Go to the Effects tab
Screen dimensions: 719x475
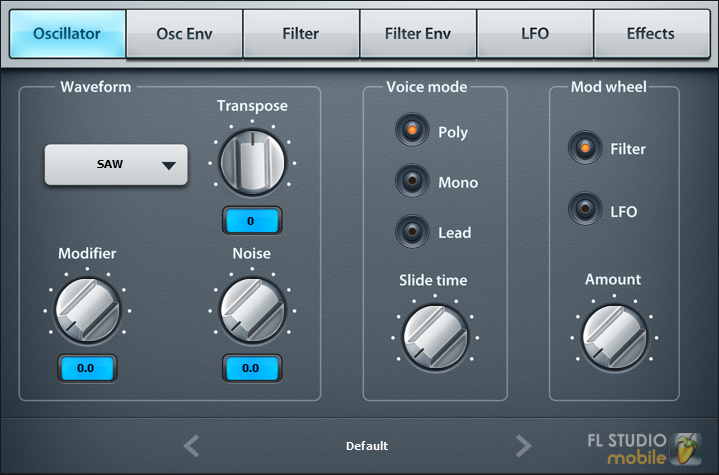click(x=651, y=33)
